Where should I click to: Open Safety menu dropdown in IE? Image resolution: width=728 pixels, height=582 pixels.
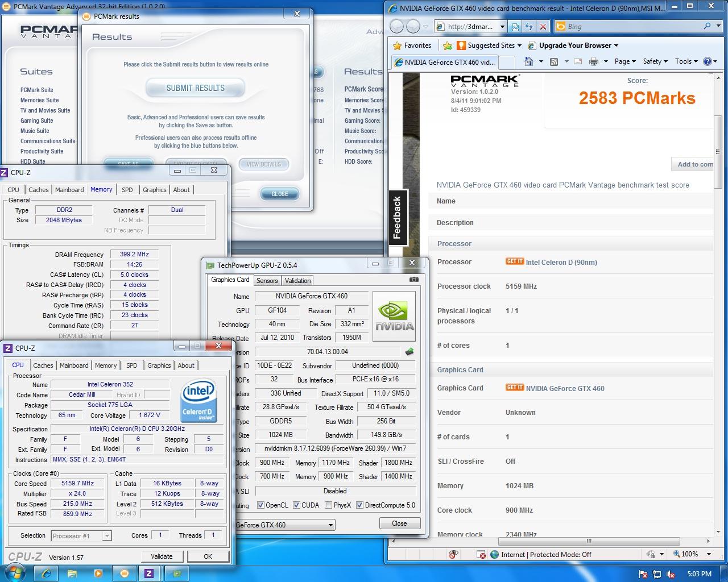pyautogui.click(x=656, y=61)
